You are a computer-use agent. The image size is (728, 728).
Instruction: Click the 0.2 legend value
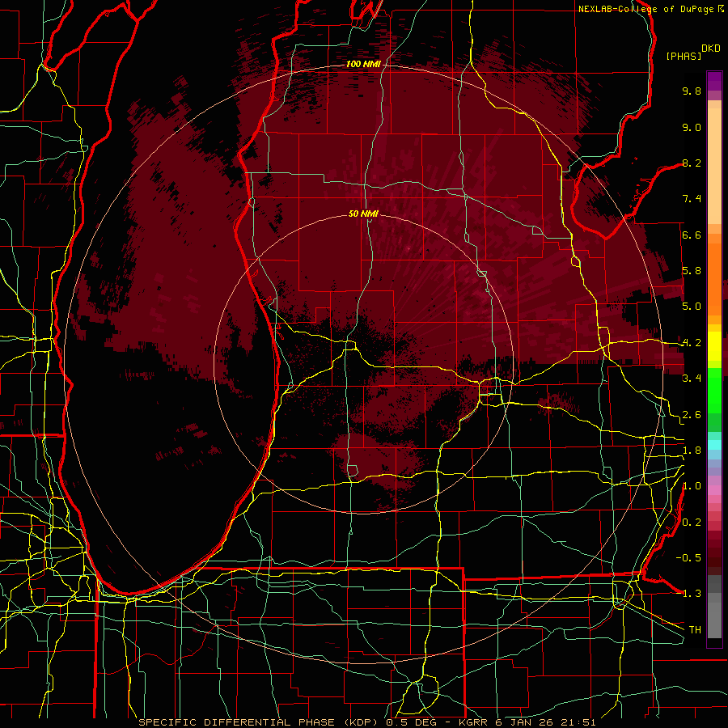pos(692,523)
